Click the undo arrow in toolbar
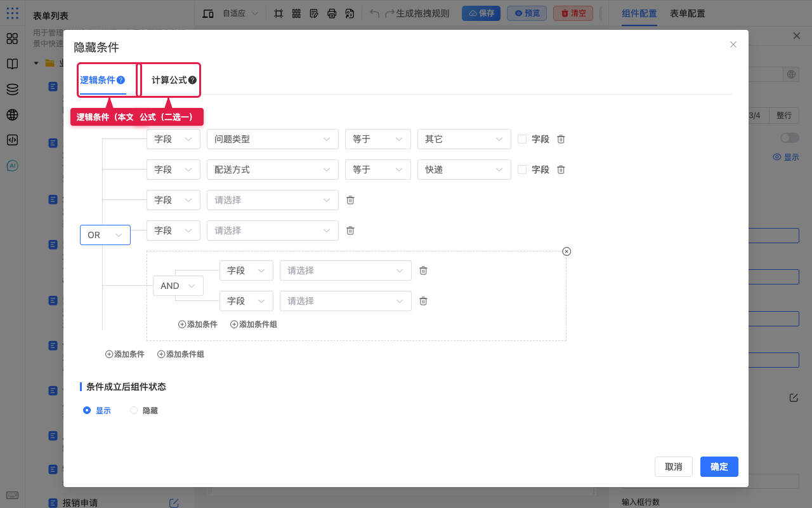This screenshot has width=812, height=508. pyautogui.click(x=375, y=13)
